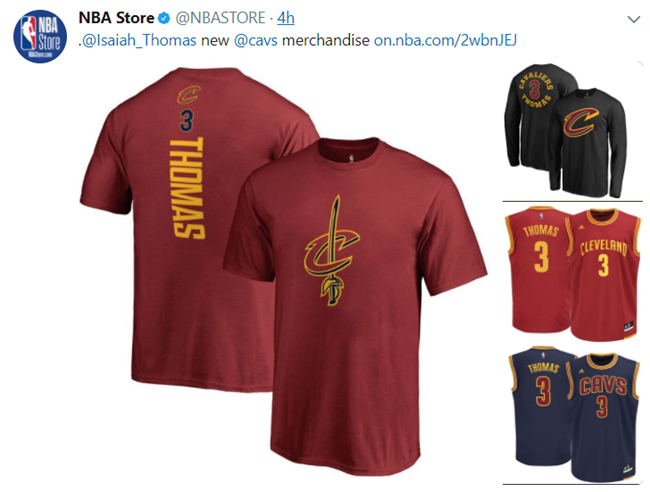Click the NBA Store profile avatar
The width and height of the screenshot is (650, 492).
pos(40,36)
